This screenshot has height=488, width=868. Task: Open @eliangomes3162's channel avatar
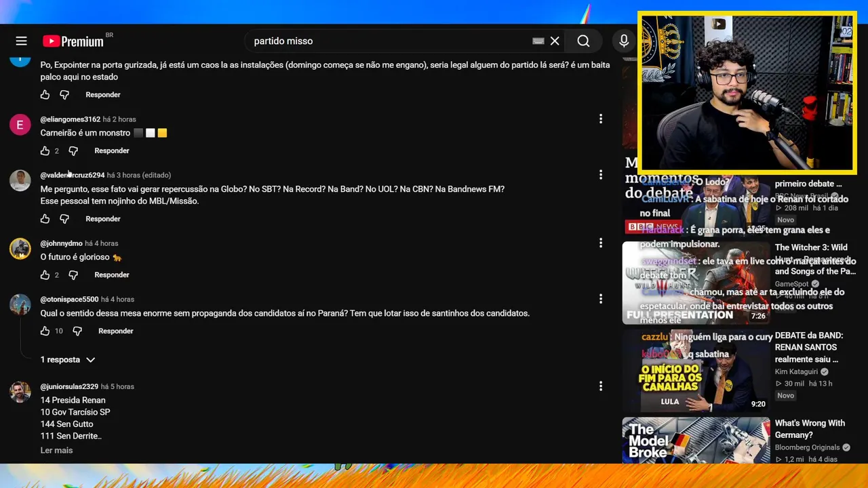[20, 125]
